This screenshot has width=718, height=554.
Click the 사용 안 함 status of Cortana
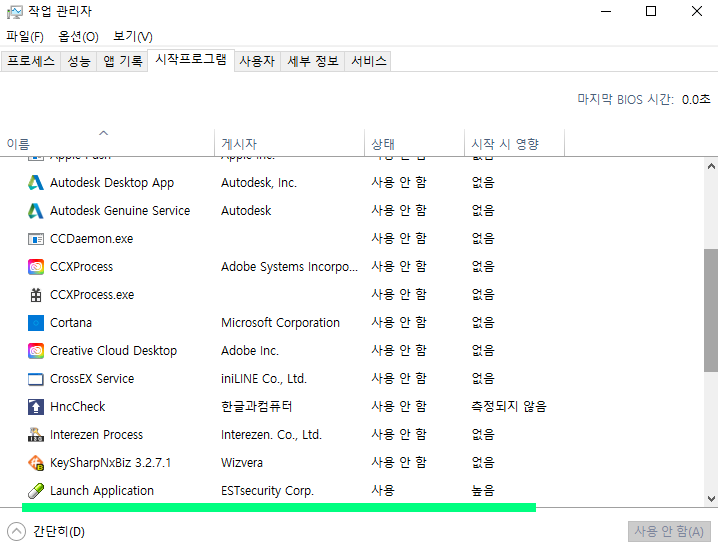(399, 323)
